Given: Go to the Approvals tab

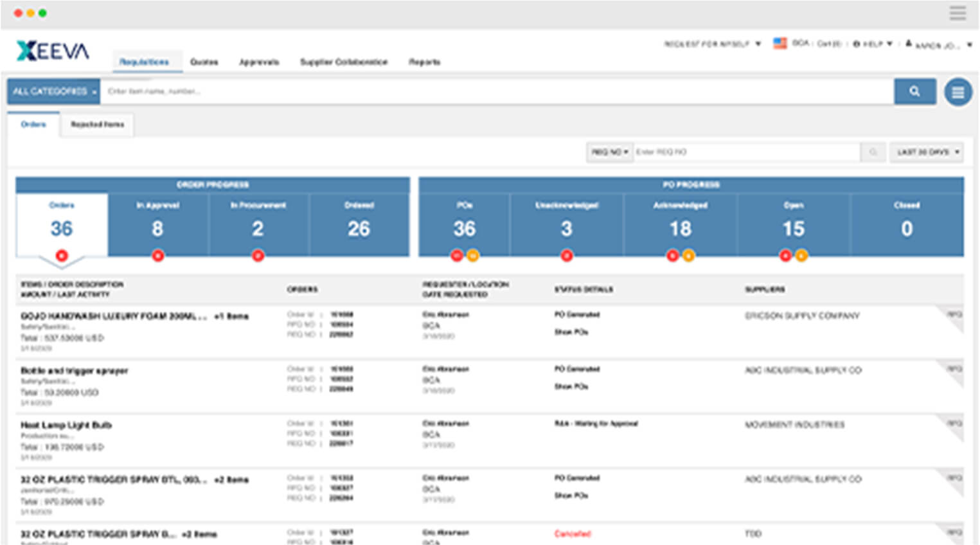Looking at the screenshot, I should click(x=259, y=62).
